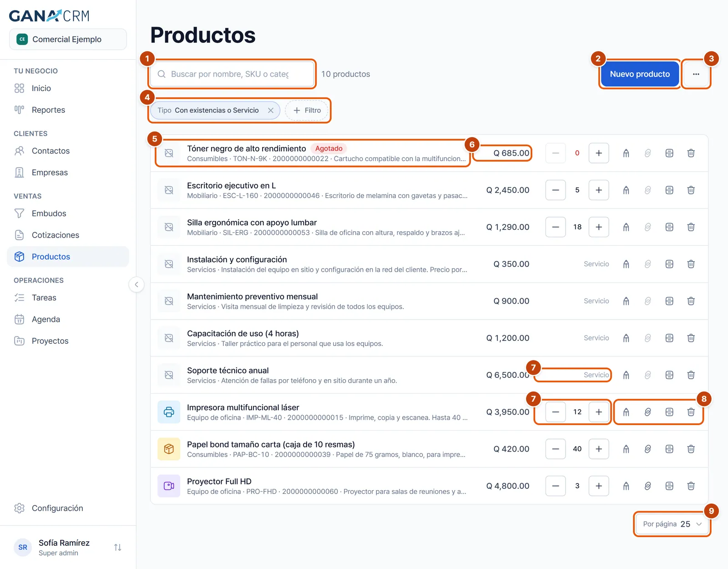The image size is (728, 569).
Task: Click the search magnifier icon
Action: point(162,74)
